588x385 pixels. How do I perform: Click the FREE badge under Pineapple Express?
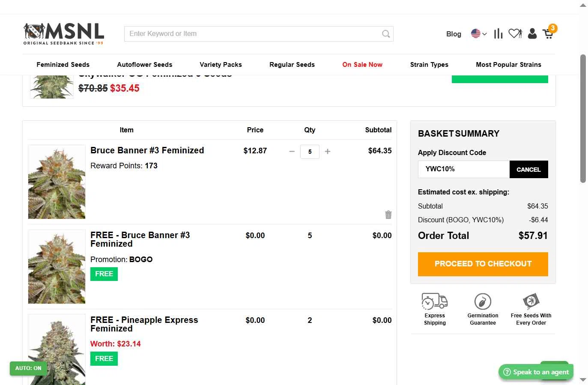104,359
